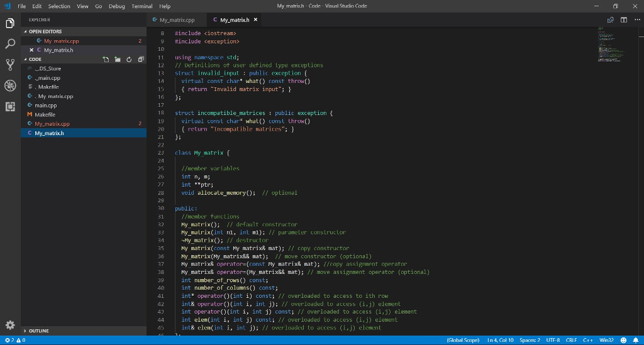
Task: Open the View menu
Action: pos(82,6)
